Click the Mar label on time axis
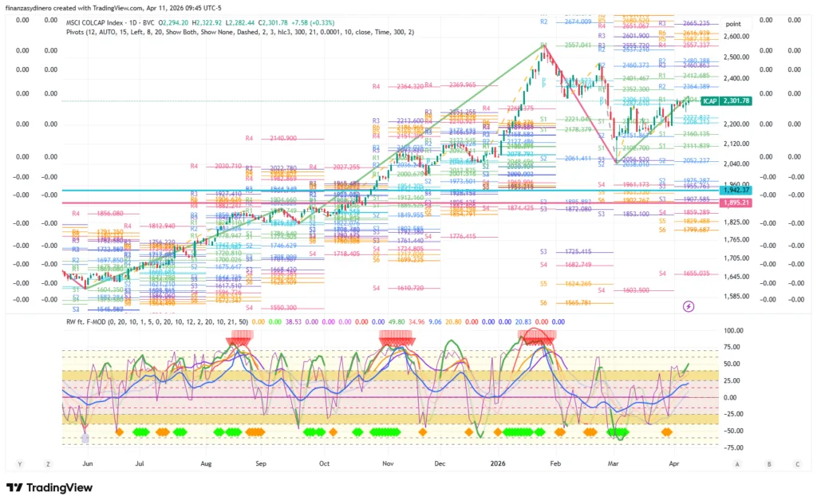The image size is (817, 504). click(613, 463)
